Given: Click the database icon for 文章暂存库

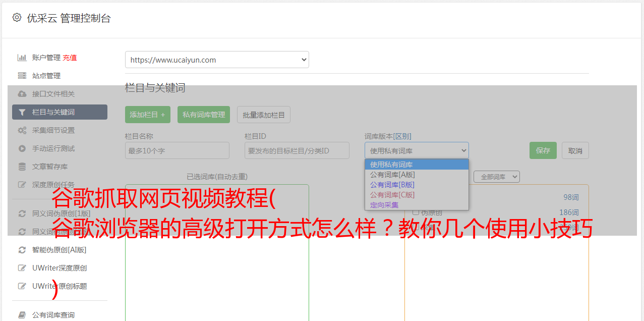Looking at the screenshot, I should coord(22,167).
